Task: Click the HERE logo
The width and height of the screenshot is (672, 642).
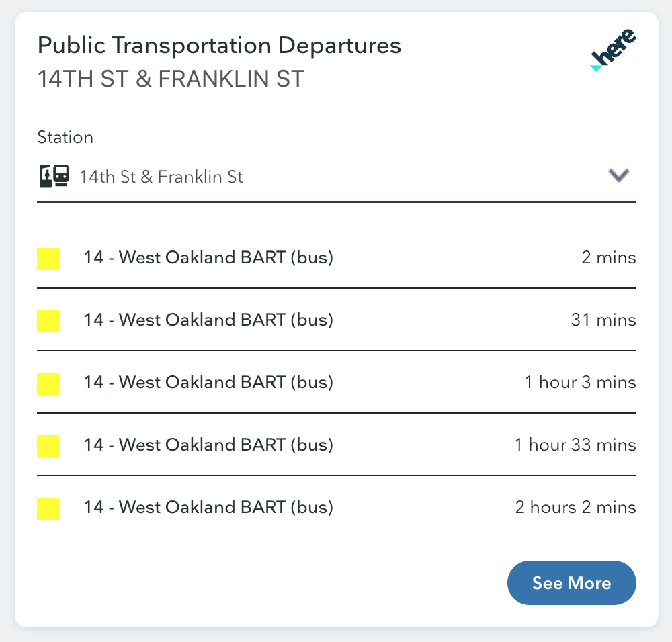Action: [613, 50]
